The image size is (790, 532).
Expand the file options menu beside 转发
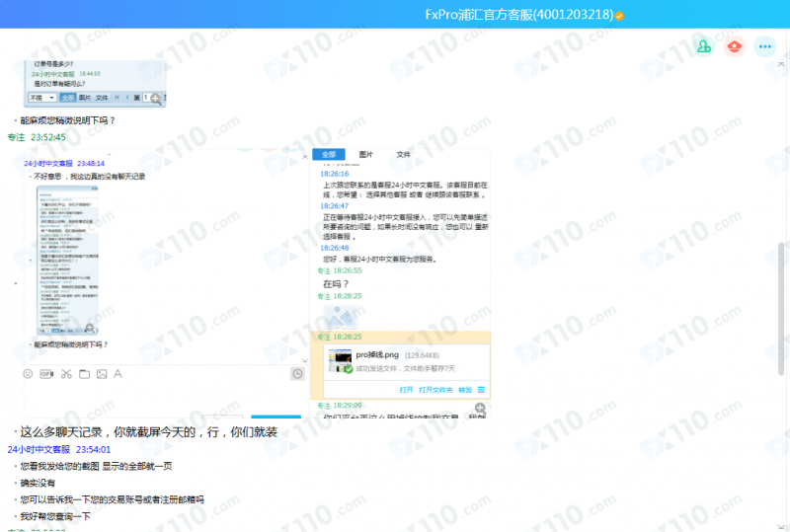[x=483, y=390]
